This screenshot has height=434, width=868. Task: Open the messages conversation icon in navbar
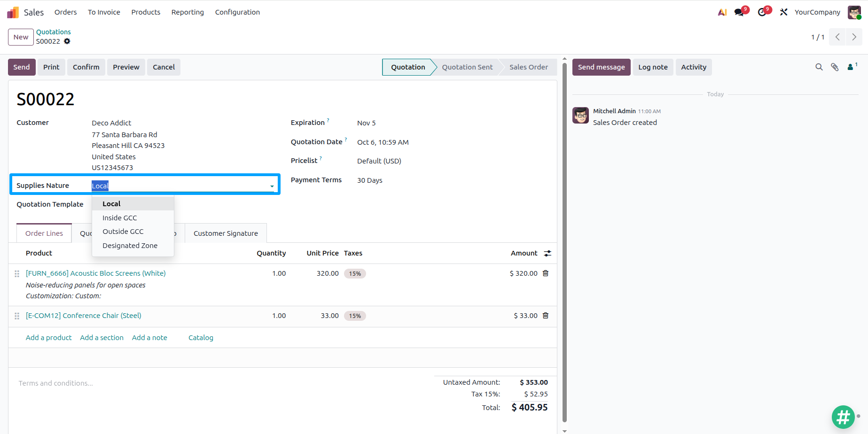pos(739,12)
